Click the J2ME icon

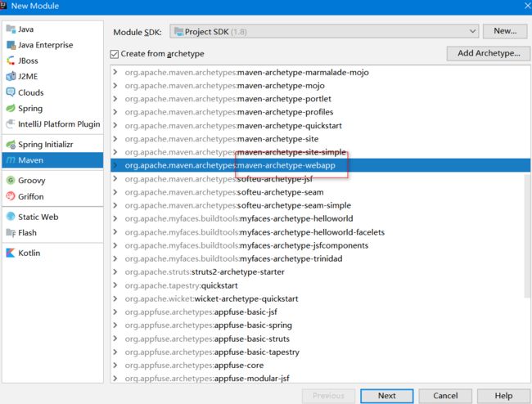click(11, 76)
